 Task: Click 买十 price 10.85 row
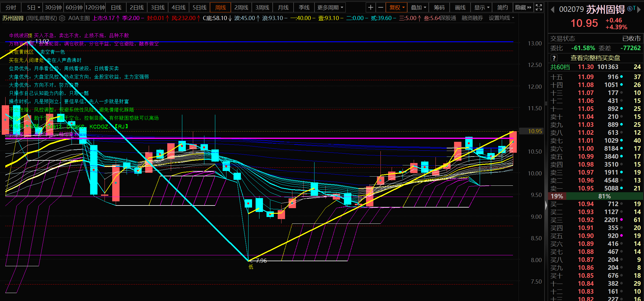click(596, 275)
